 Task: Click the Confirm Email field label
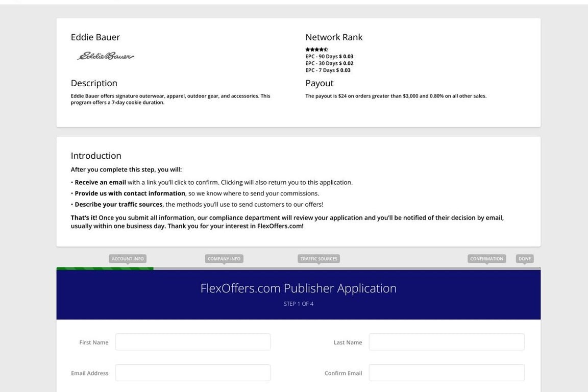[x=343, y=373]
